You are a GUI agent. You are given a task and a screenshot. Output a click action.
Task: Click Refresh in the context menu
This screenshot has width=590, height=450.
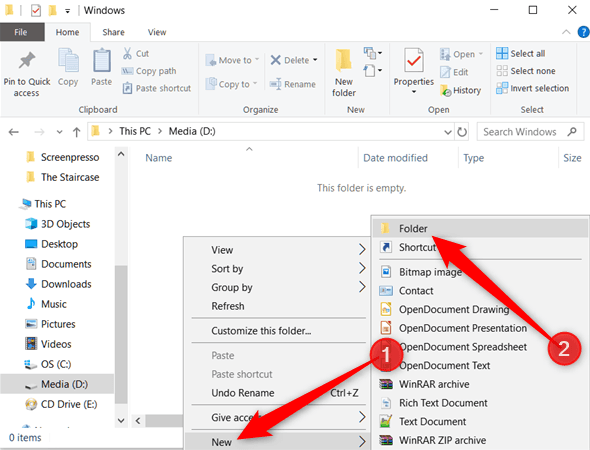(x=228, y=306)
